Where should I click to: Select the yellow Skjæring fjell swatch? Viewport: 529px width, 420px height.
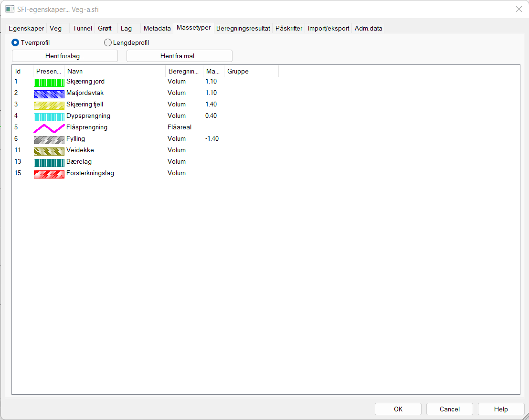[x=49, y=105]
